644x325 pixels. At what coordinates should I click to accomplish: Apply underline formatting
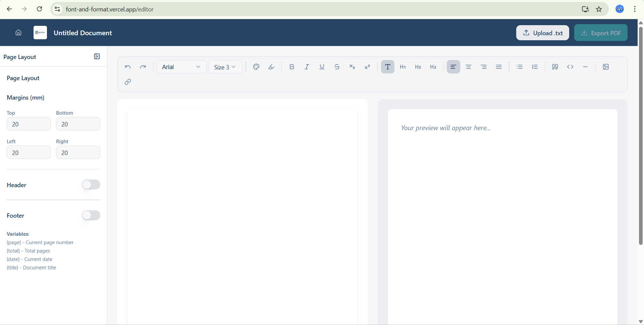pos(322,67)
